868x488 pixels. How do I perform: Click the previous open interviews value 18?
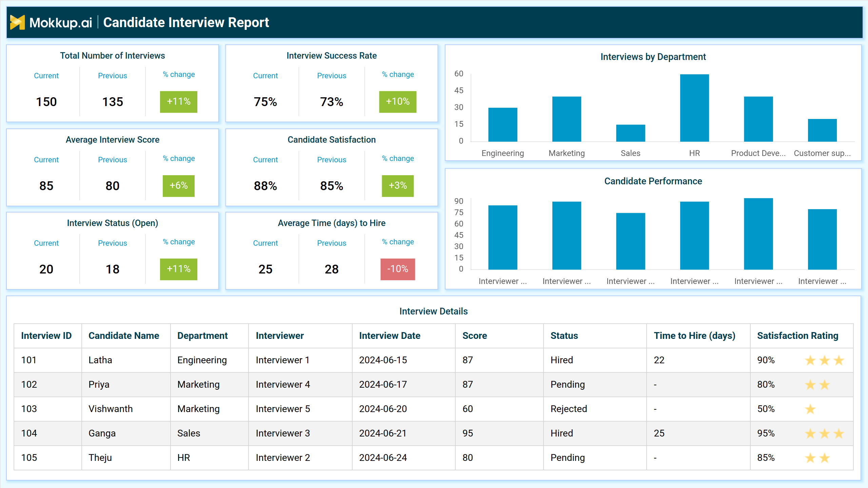[x=113, y=269]
